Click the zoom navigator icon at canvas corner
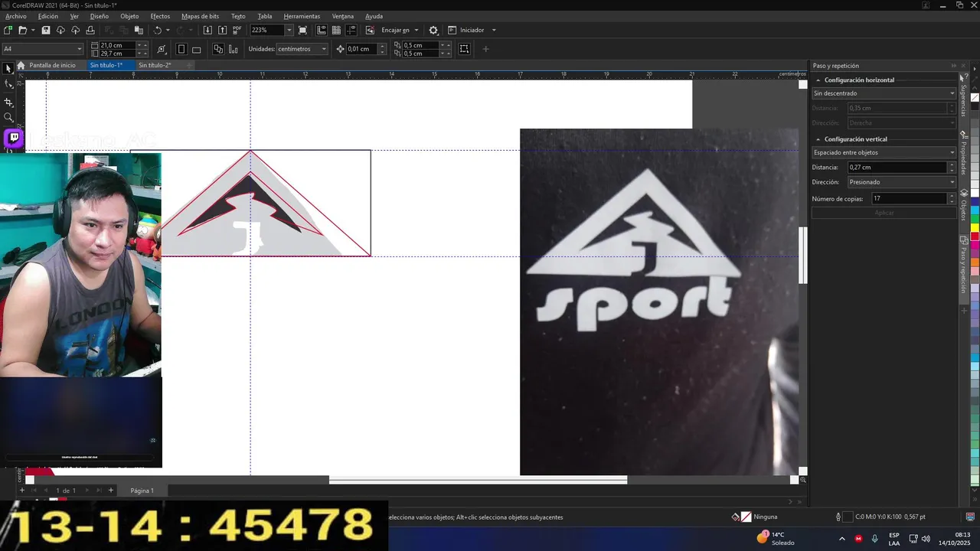Viewport: 980px width, 551px height. pyautogui.click(x=802, y=480)
